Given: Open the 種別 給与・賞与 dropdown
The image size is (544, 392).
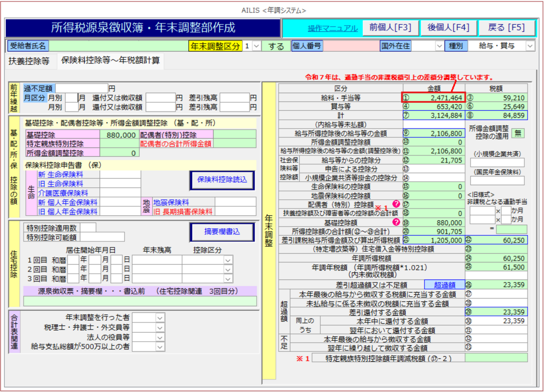Looking at the screenshot, I should tap(530, 46).
